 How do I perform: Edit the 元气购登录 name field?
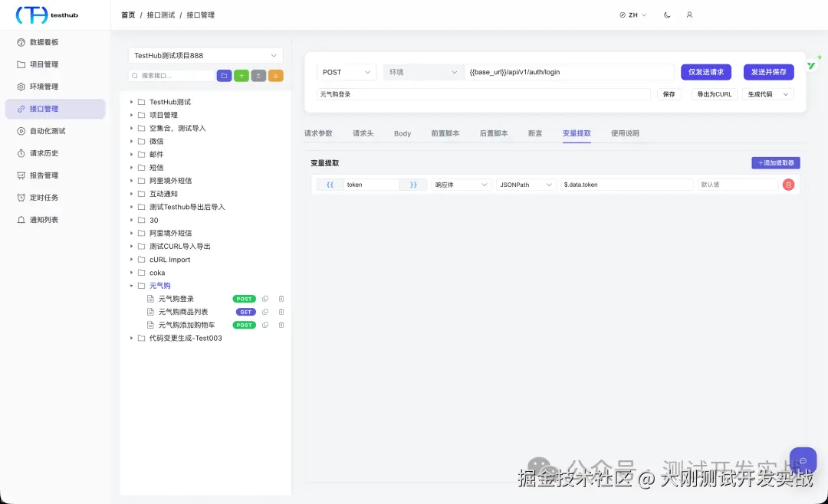click(x=484, y=94)
